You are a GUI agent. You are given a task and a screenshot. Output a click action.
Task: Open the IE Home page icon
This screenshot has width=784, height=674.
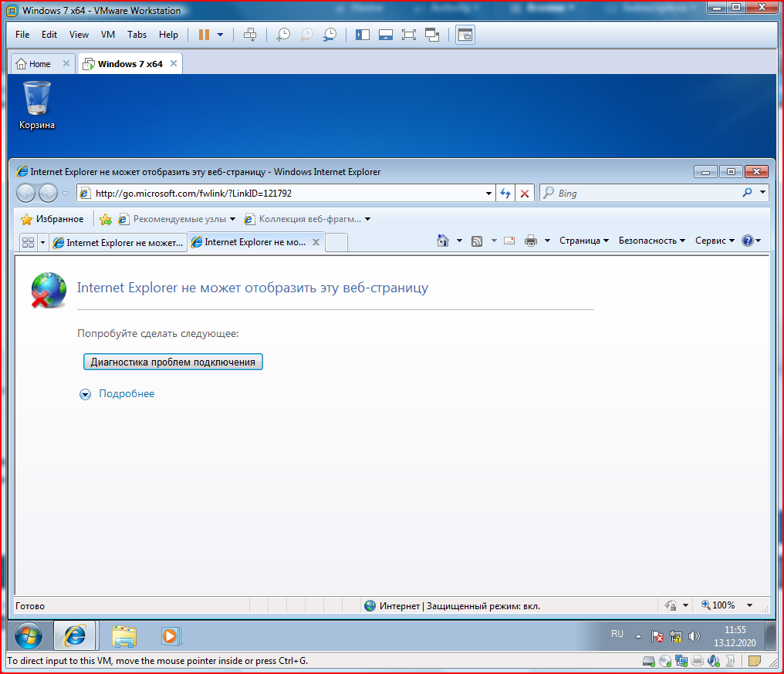[442, 241]
